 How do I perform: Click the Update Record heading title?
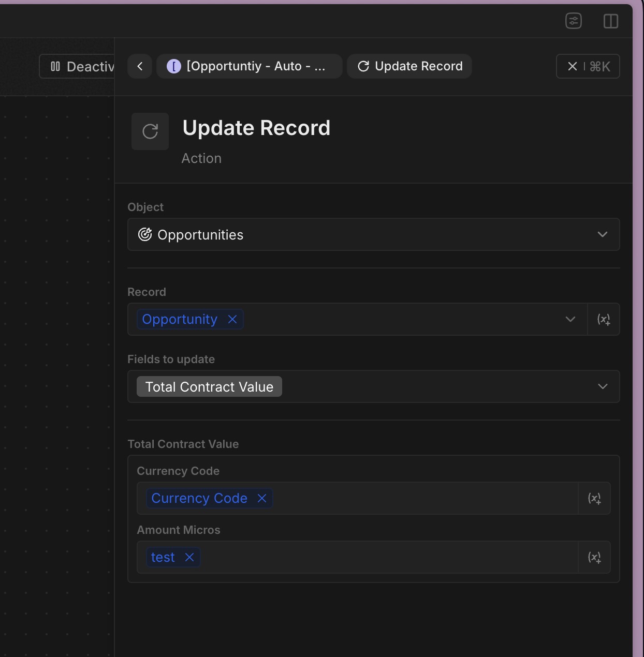pyautogui.click(x=256, y=128)
